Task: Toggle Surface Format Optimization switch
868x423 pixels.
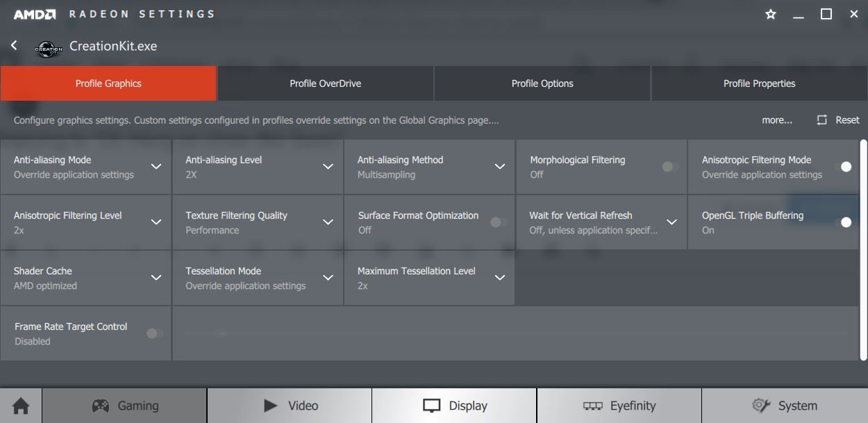Action: tap(498, 222)
